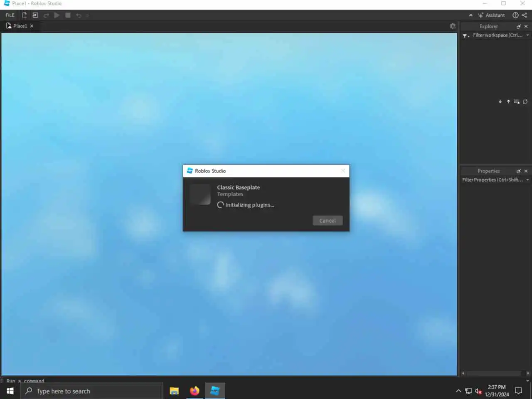The image size is (532, 399).
Task: Click the Explorer up arrow icon
Action: click(508, 101)
